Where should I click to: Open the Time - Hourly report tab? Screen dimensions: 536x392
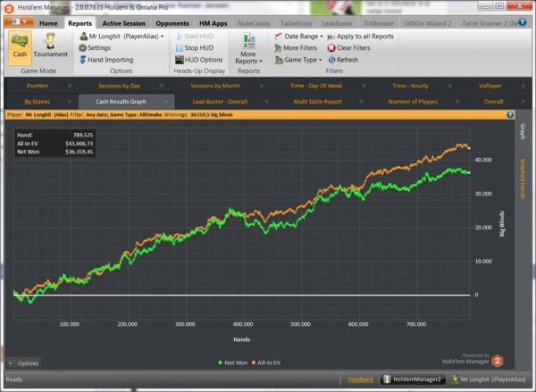click(410, 86)
